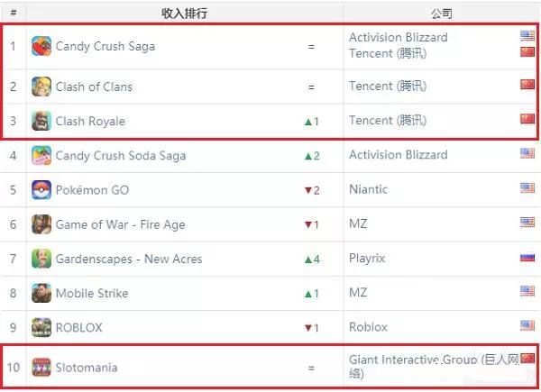Click the Mobile Strike app icon

41,293
